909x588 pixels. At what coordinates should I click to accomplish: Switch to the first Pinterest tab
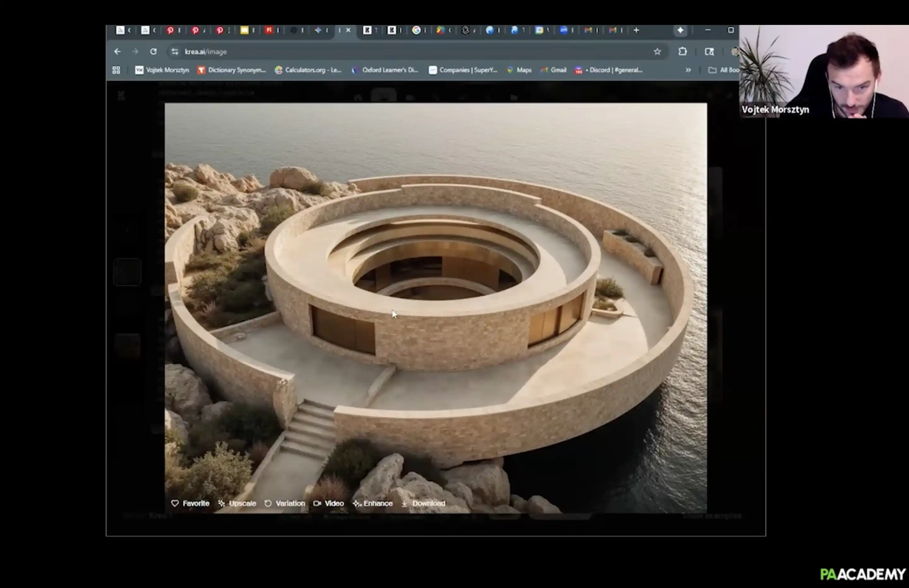point(170,30)
